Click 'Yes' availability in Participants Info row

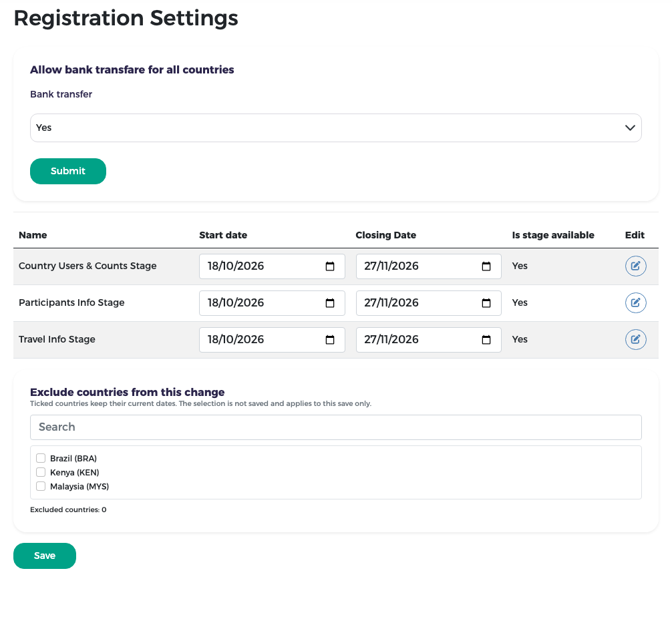pyautogui.click(x=520, y=302)
